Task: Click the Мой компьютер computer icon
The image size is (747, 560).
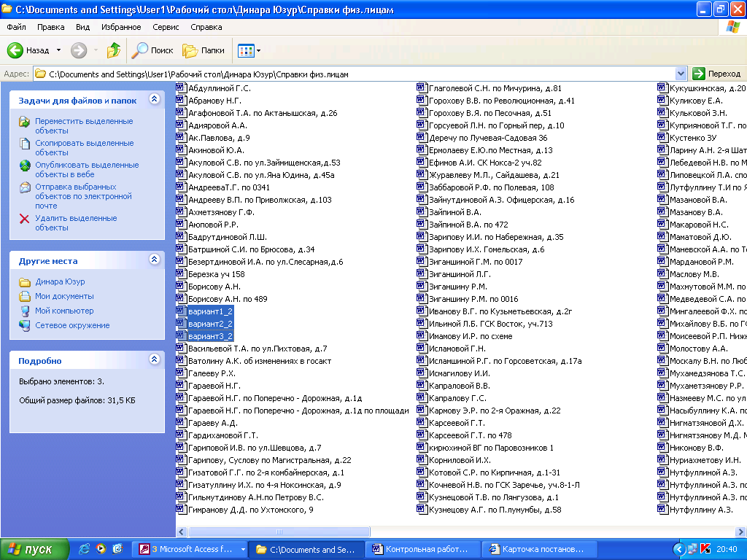Action: (x=25, y=311)
